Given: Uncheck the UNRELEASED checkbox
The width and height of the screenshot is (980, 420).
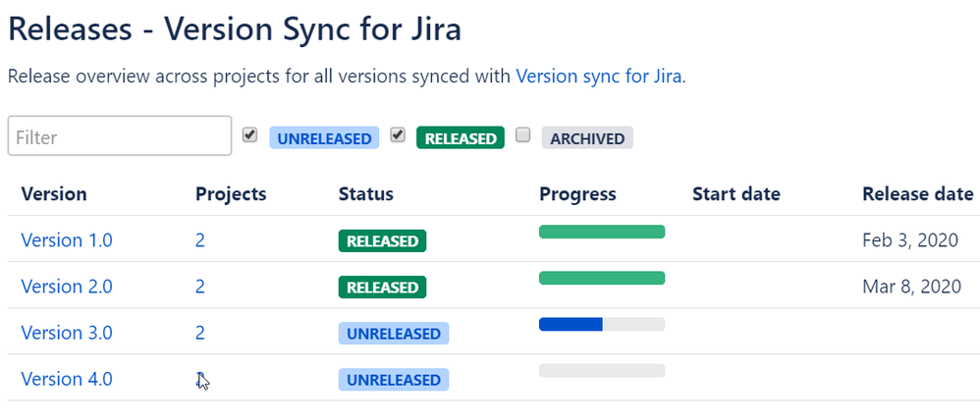Looking at the screenshot, I should coord(250,134).
